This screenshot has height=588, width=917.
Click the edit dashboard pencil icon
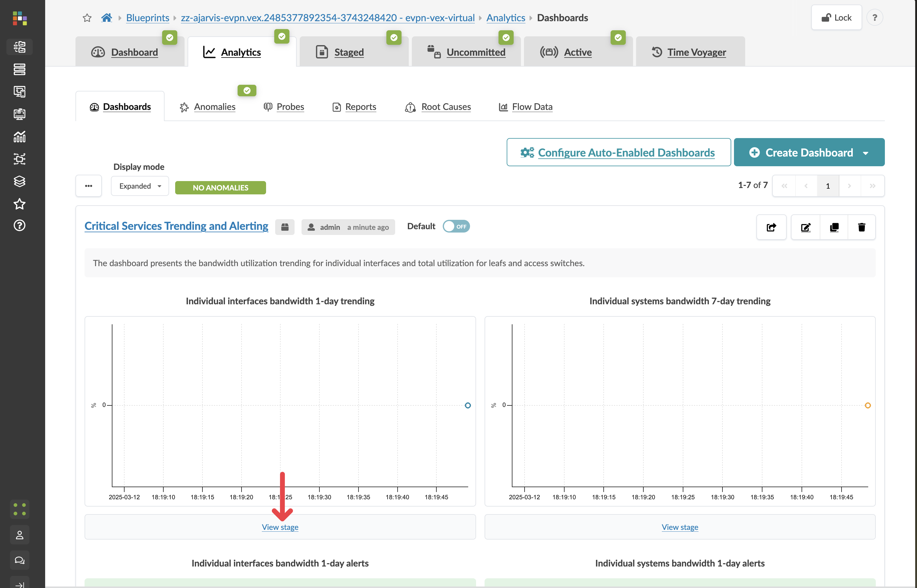[x=805, y=227]
